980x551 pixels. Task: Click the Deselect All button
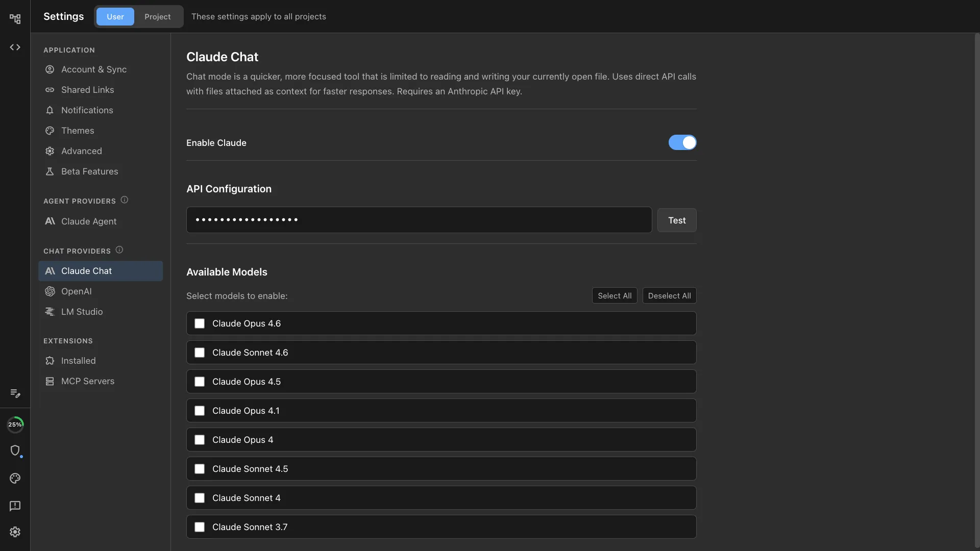[669, 296]
